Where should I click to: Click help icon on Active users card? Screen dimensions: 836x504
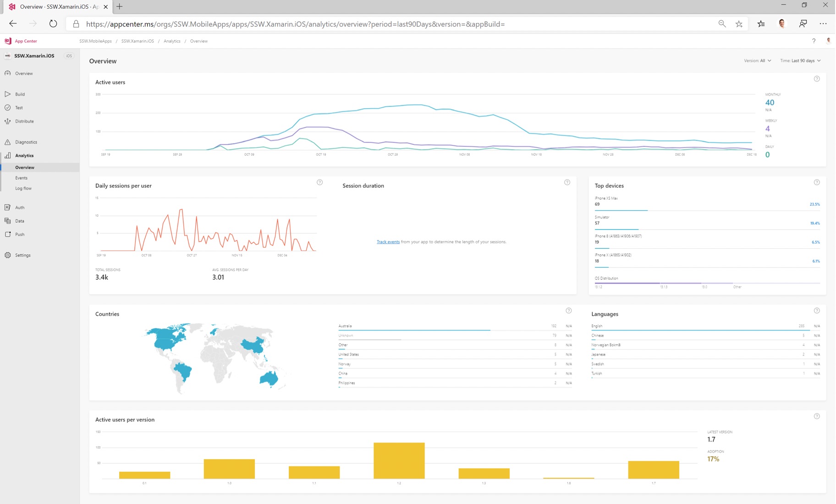click(x=816, y=79)
